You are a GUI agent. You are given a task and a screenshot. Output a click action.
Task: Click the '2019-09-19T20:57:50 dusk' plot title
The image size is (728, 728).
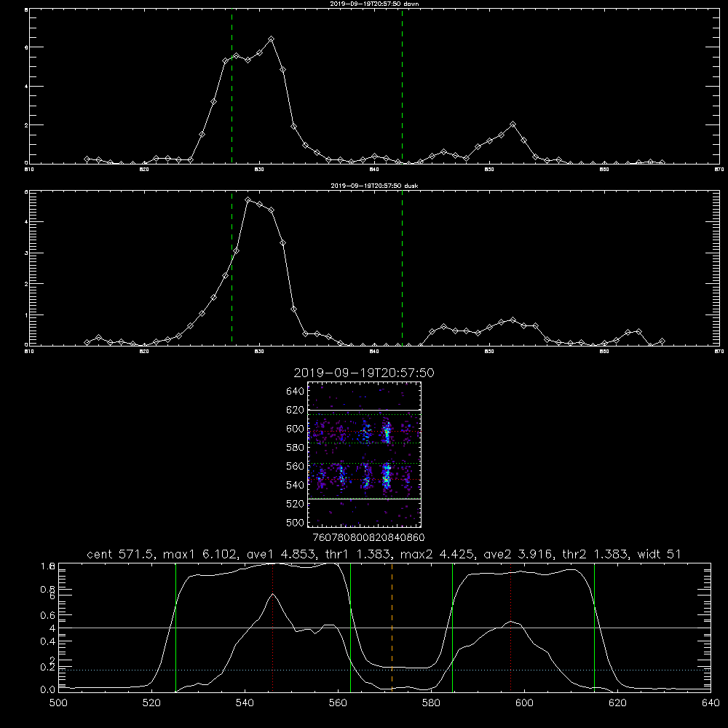(374, 186)
